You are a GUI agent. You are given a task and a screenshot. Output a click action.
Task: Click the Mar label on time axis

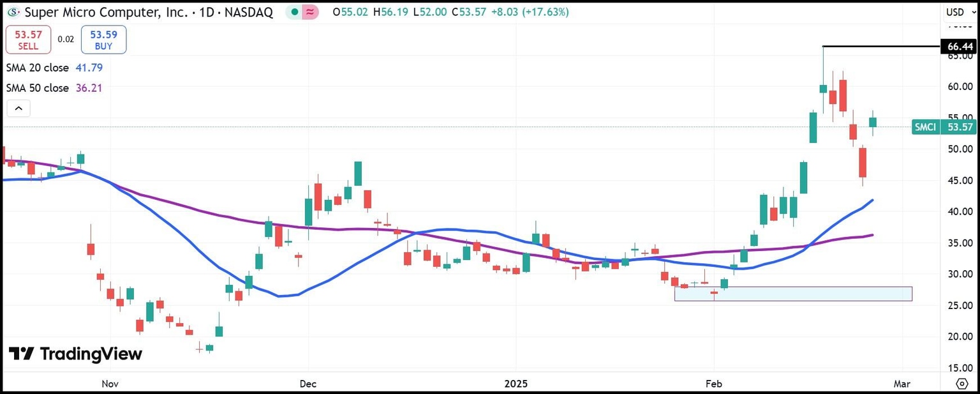(x=902, y=384)
